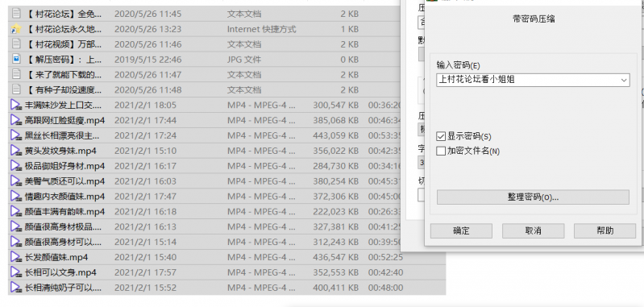Open the 整理密码 dialog button
644x307 pixels.
(x=533, y=197)
